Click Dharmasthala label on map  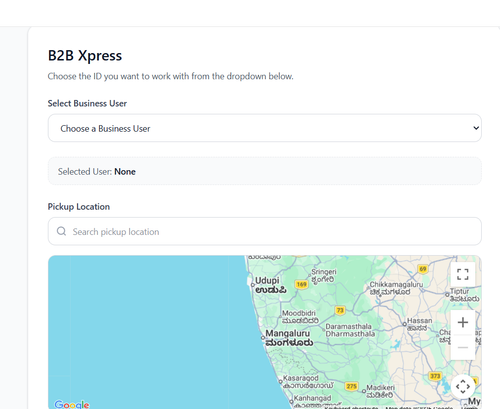350,334
